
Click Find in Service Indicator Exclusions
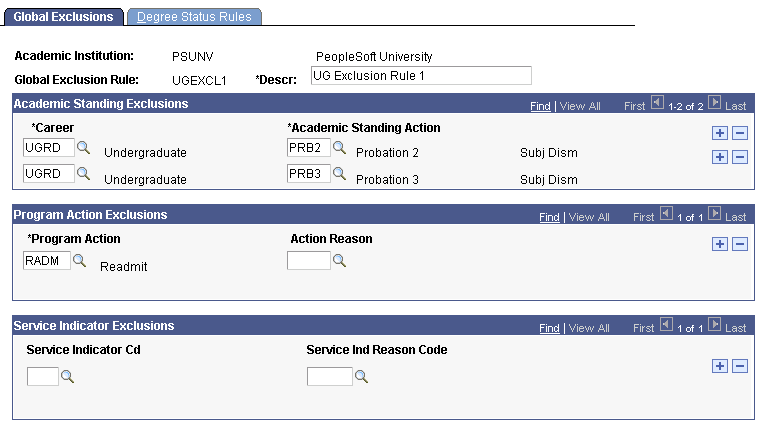(x=549, y=328)
